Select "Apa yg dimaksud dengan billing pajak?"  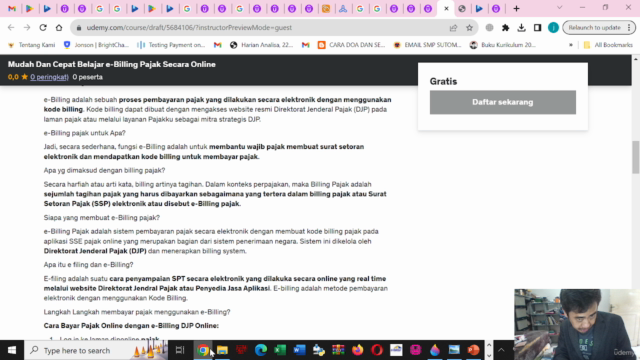coord(104,170)
